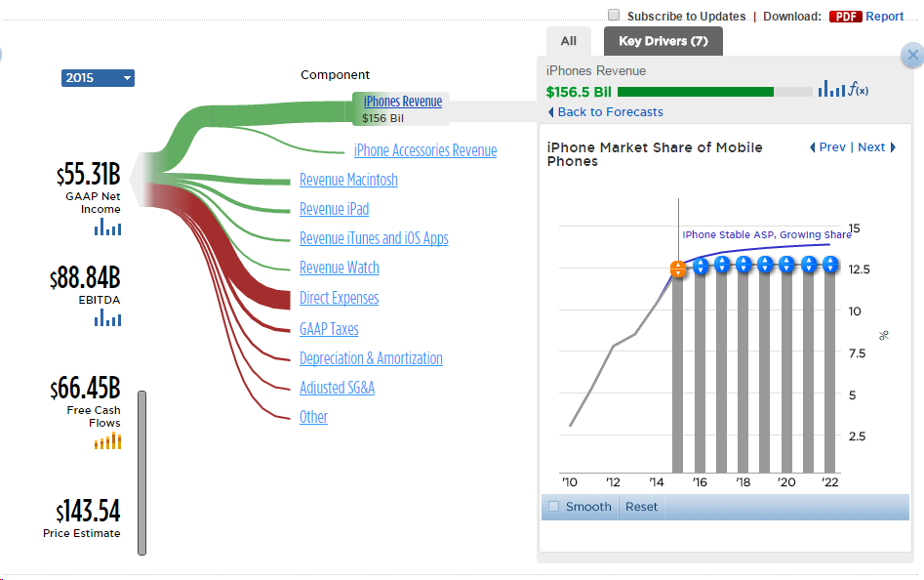
Task: Click the PDF download icon
Action: coord(846,17)
